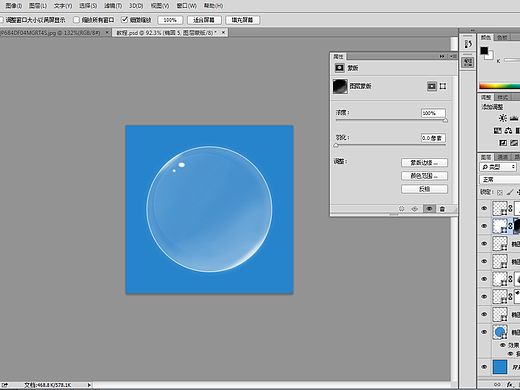Click the mask icon in Properties header

coord(339,68)
